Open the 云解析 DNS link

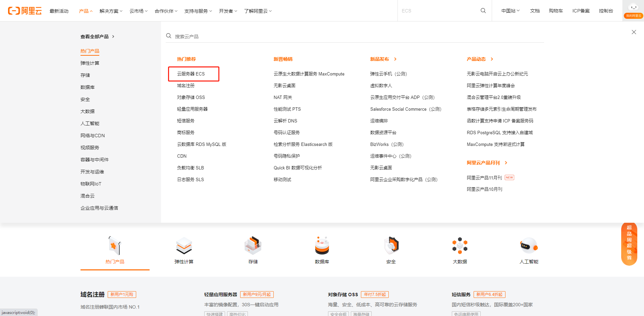coord(285,121)
